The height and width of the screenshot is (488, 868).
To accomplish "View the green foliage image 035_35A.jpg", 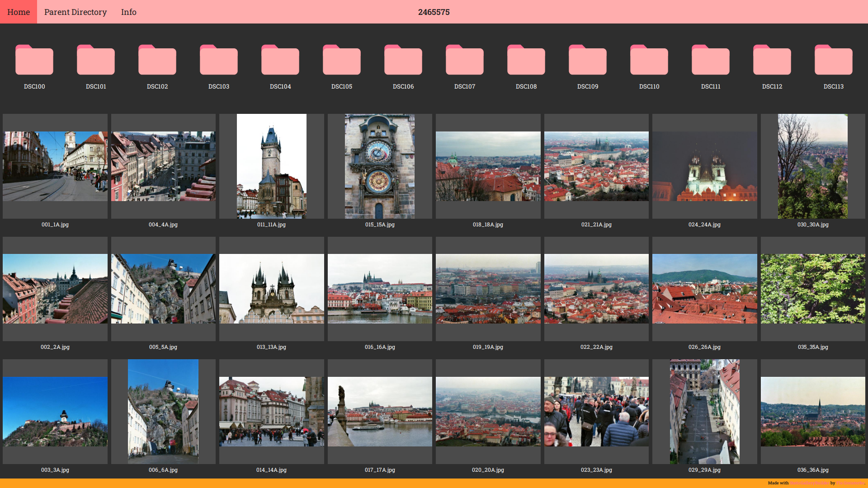I will 812,288.
